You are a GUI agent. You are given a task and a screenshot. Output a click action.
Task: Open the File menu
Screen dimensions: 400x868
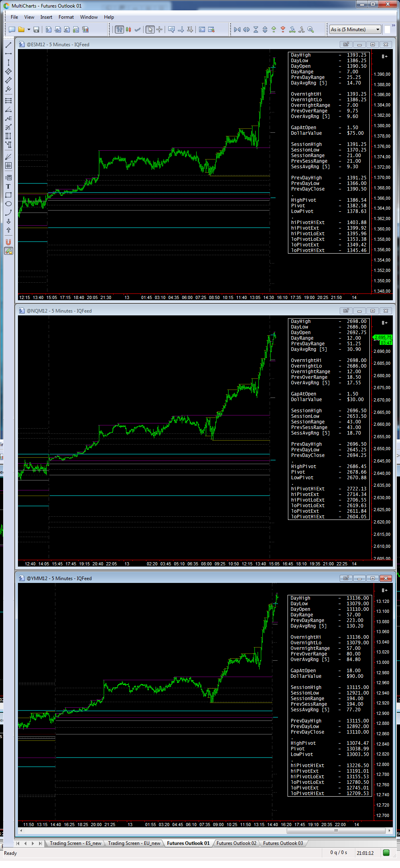(14, 17)
